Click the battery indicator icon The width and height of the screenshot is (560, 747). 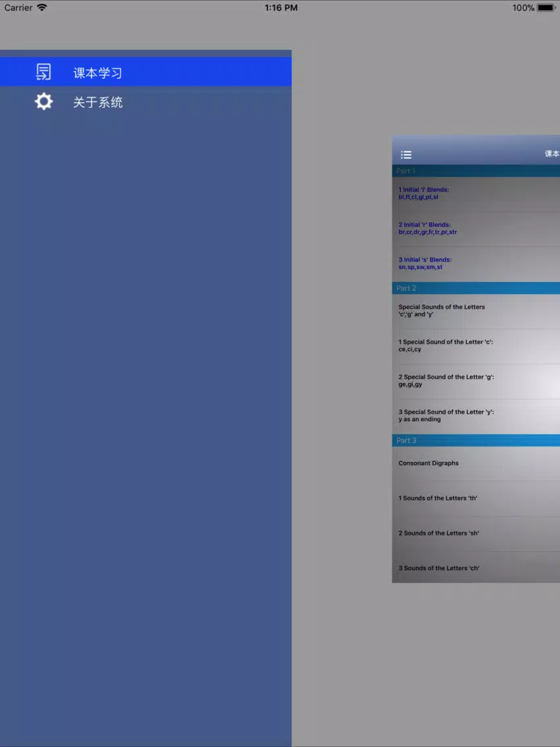tap(546, 8)
